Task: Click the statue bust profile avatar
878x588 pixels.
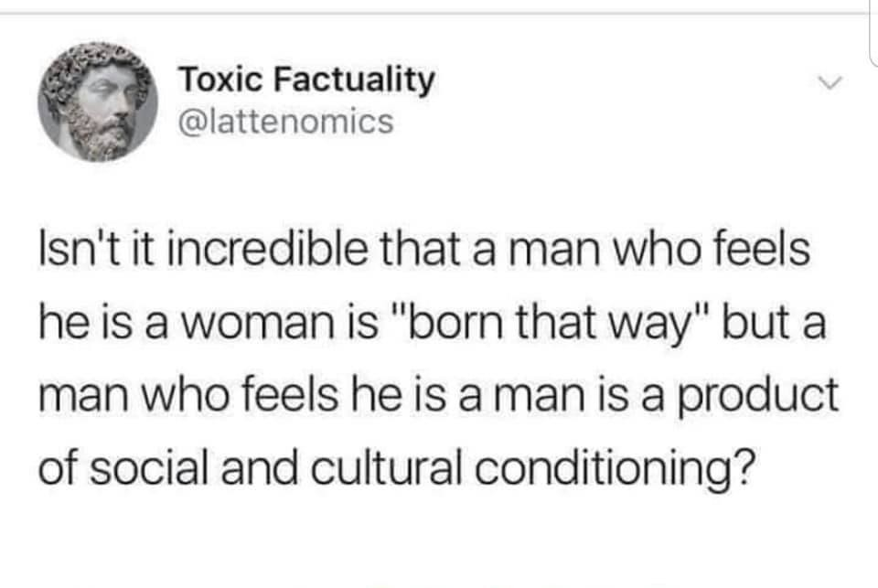Action: 98,102
